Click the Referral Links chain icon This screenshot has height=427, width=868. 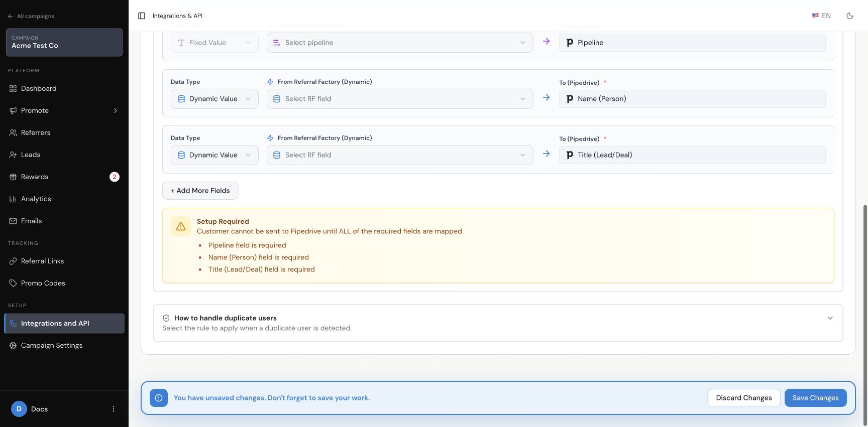(x=13, y=261)
